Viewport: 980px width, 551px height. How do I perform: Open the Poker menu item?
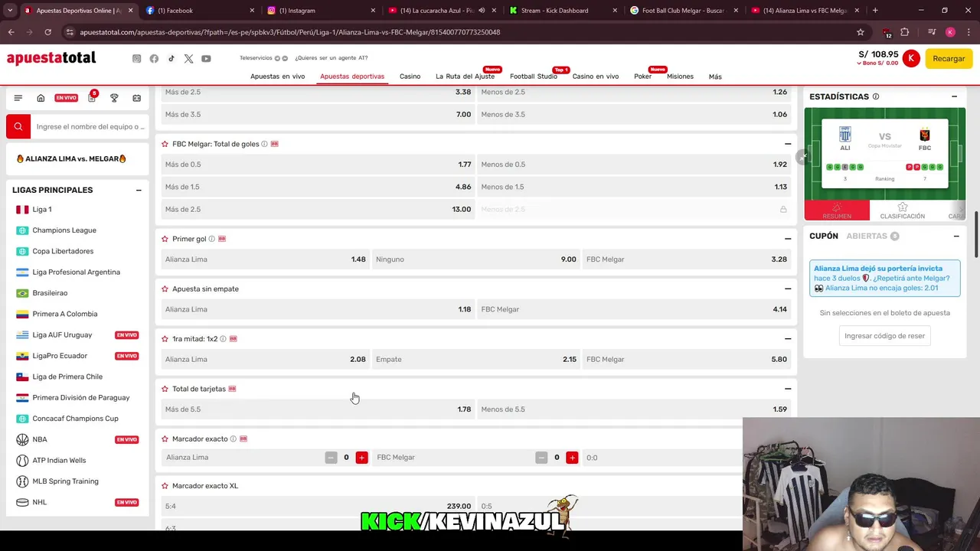tap(642, 77)
